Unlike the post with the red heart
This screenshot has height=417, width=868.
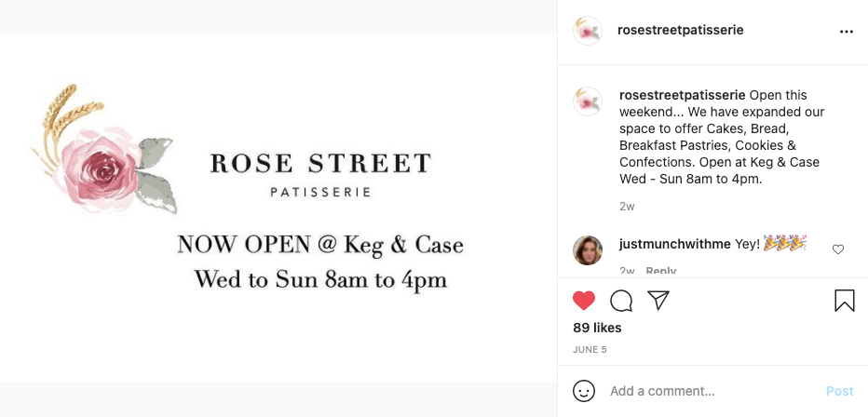pos(583,301)
